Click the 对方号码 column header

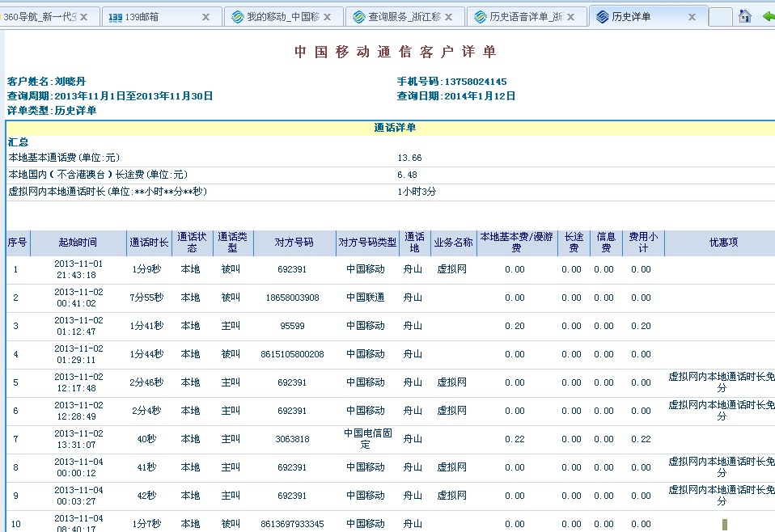click(x=294, y=243)
